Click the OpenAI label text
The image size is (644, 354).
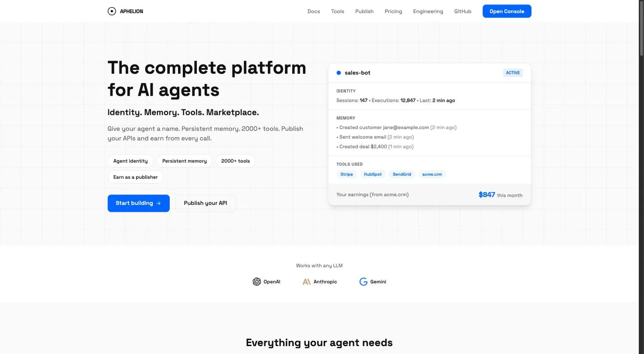click(272, 282)
